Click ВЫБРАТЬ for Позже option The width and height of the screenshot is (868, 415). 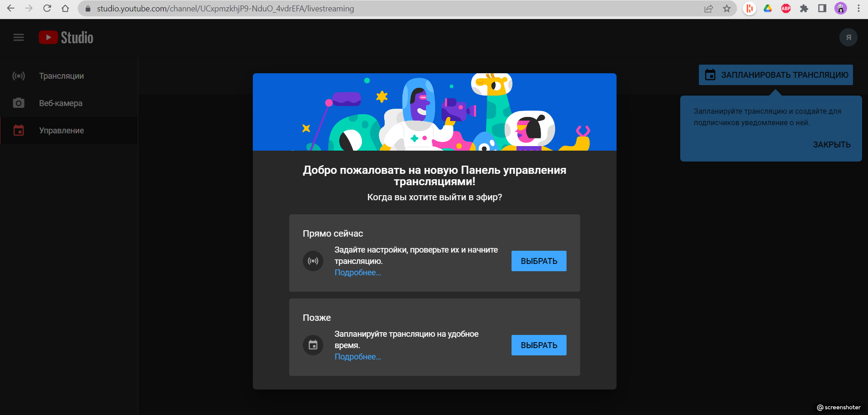click(x=539, y=345)
